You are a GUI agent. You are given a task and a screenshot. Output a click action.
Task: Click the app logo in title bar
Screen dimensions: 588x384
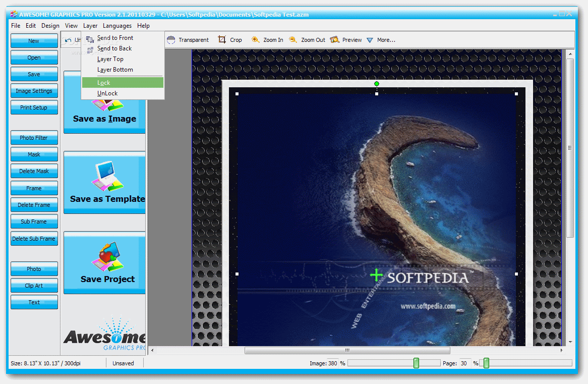(x=14, y=14)
